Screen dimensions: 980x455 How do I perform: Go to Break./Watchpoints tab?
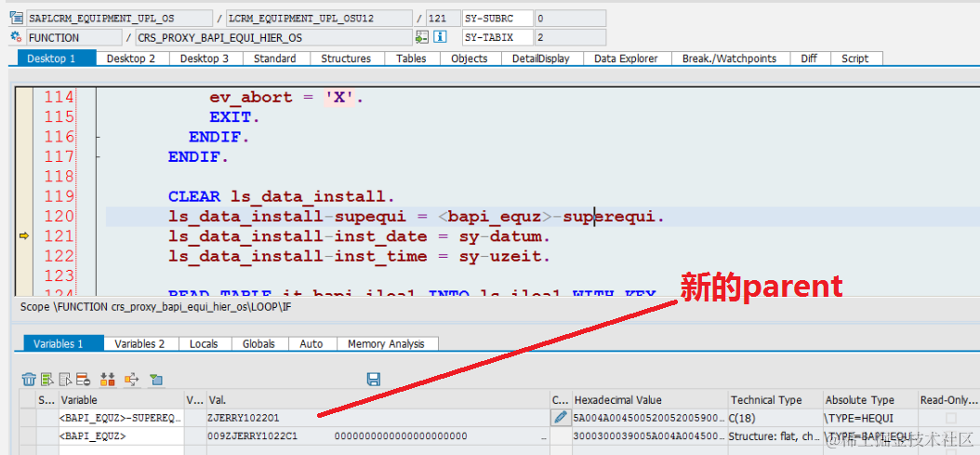click(729, 59)
